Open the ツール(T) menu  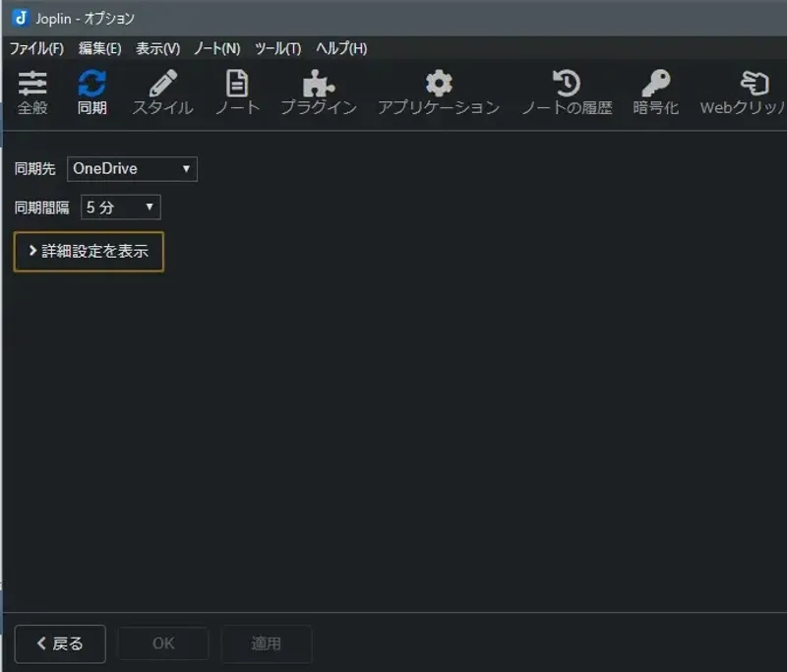pos(278,47)
